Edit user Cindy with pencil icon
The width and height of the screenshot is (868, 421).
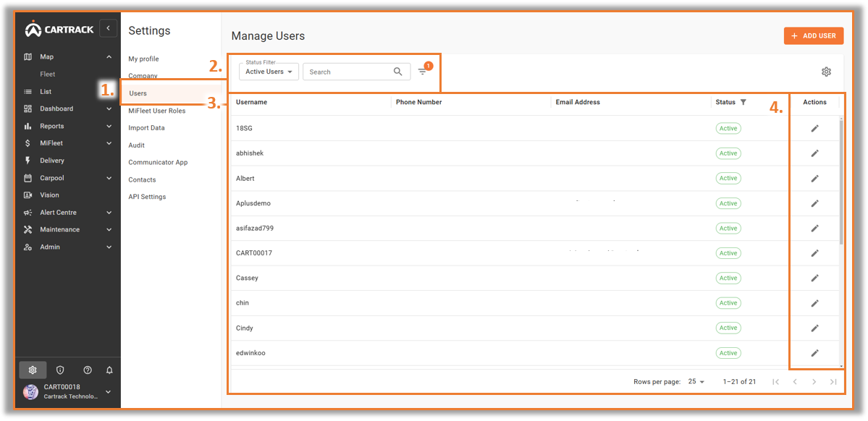tap(815, 328)
